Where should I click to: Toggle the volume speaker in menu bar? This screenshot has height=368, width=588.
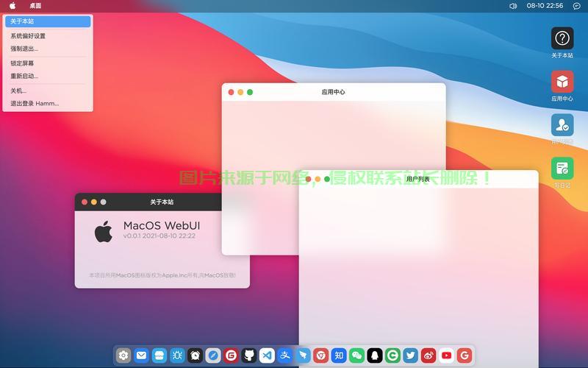click(513, 6)
